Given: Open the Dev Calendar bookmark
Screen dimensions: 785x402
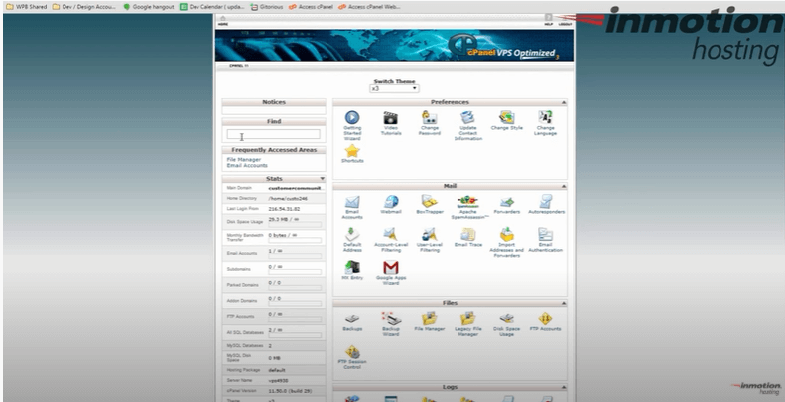Looking at the screenshot, I should click(x=212, y=7).
